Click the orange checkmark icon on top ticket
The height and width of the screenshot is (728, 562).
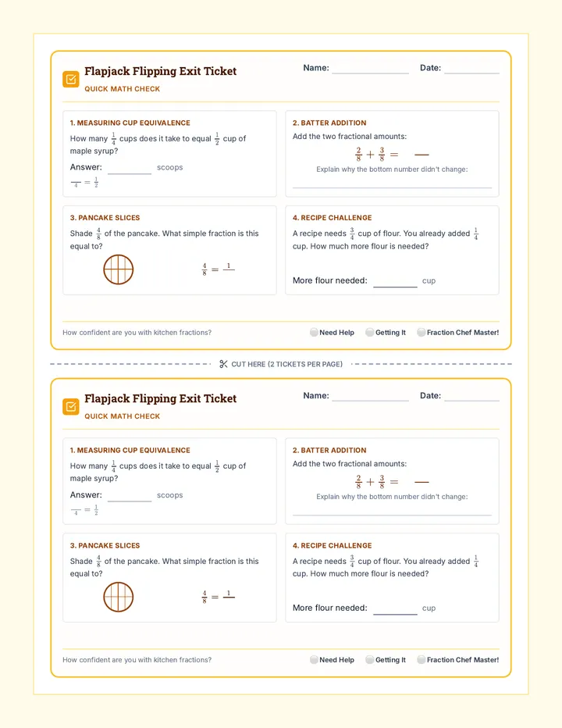(71, 80)
